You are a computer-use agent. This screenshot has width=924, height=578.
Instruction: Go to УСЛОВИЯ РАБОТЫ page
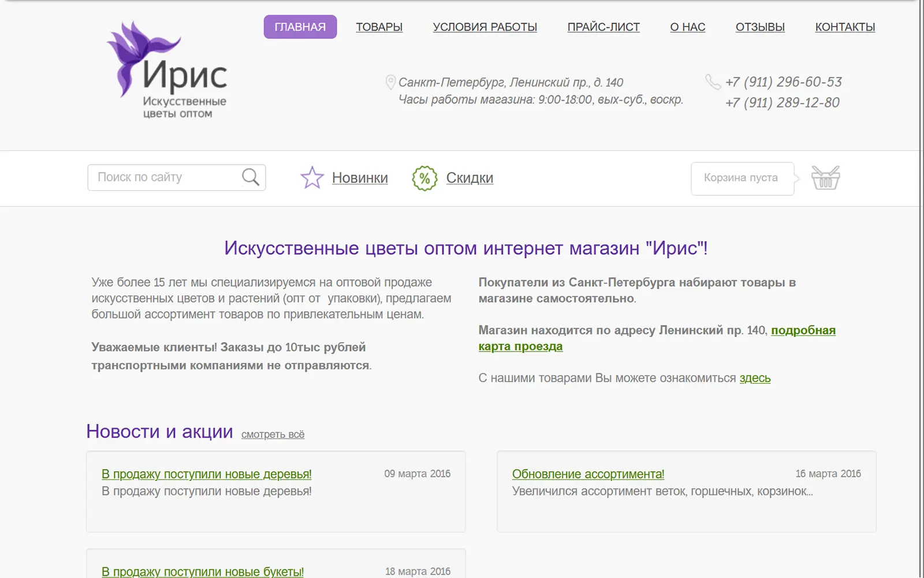(485, 27)
